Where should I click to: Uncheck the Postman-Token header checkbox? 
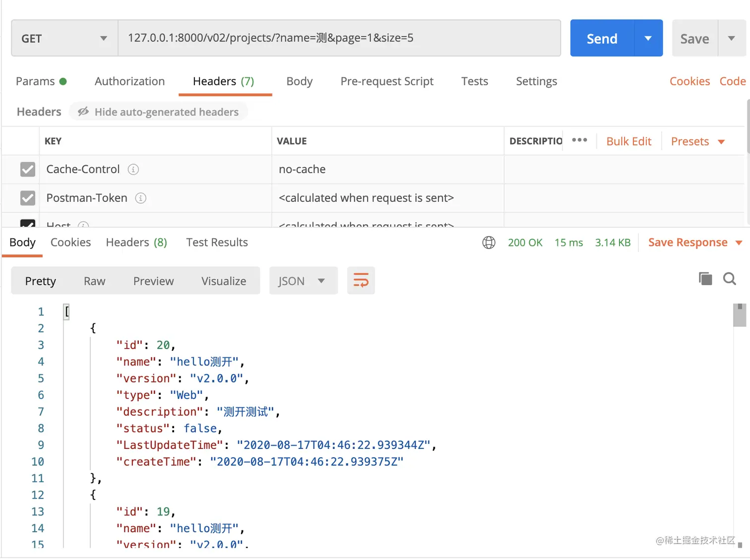(x=28, y=198)
